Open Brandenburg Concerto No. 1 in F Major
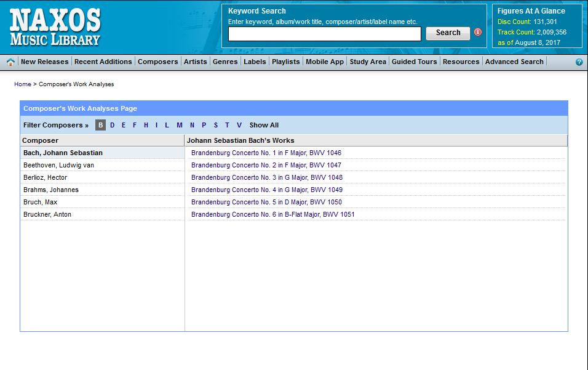 [x=266, y=153]
